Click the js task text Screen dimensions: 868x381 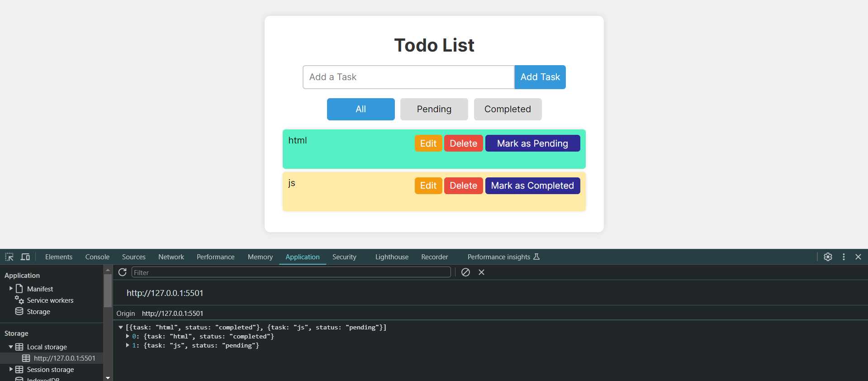tap(292, 183)
